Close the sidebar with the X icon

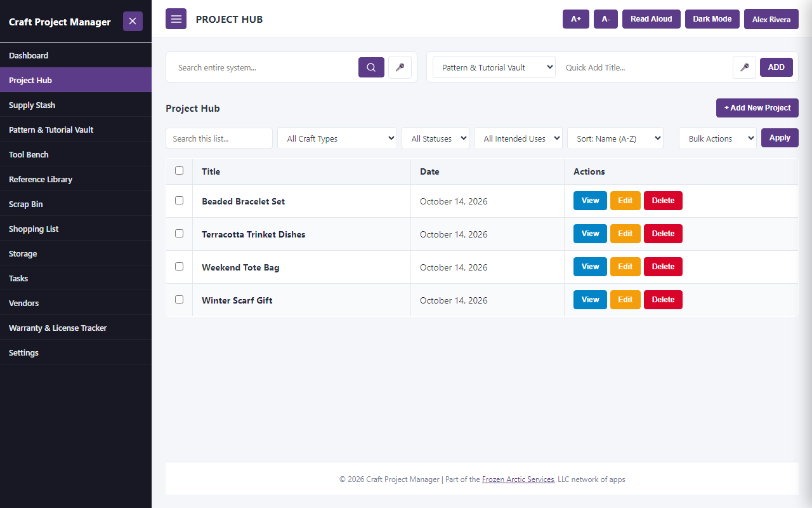pyautogui.click(x=133, y=21)
